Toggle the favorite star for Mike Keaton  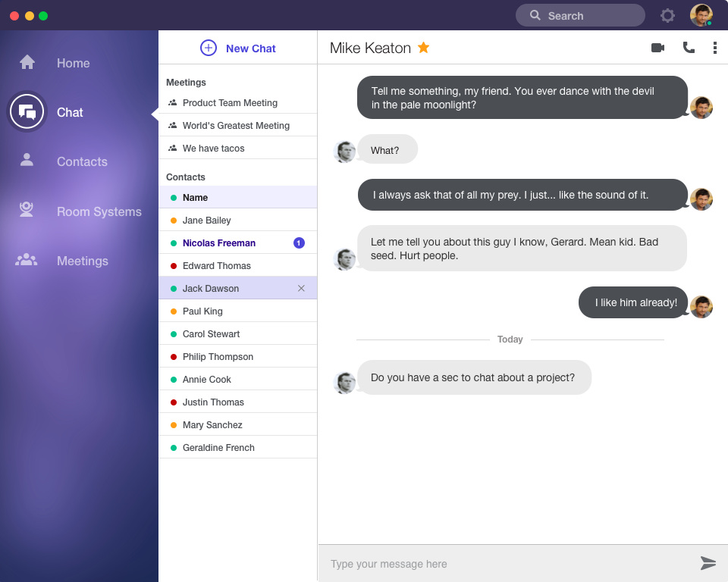tap(423, 47)
